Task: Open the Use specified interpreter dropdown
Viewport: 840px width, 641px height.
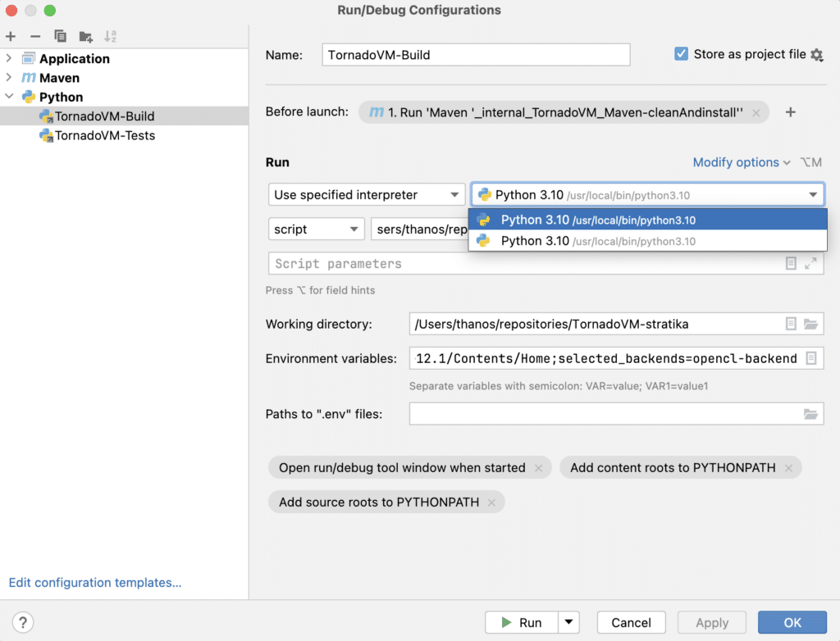Action: click(x=366, y=195)
